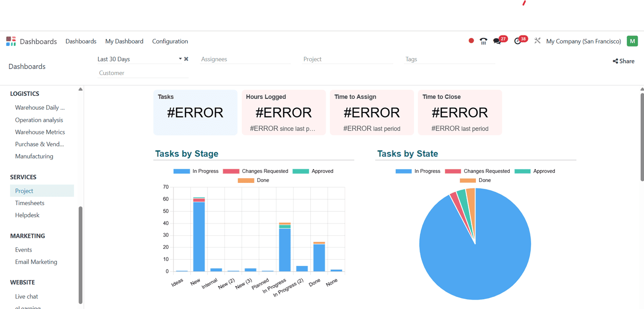Click the sidebar scroll-up arrow
This screenshot has height=309, width=644.
[x=80, y=89]
